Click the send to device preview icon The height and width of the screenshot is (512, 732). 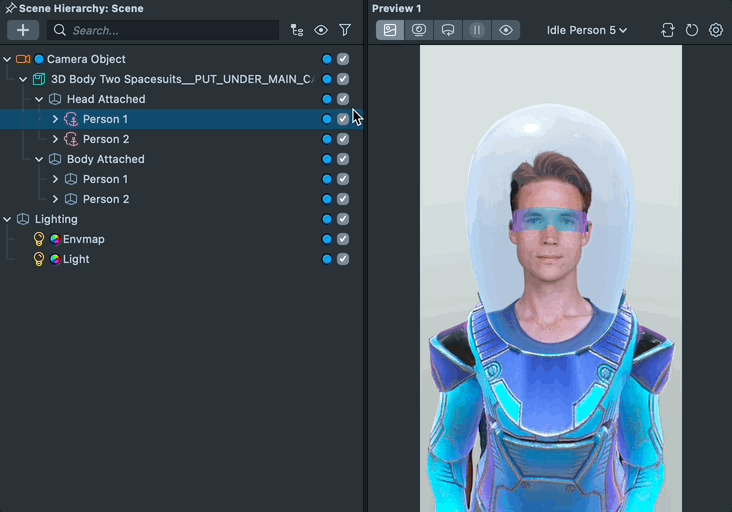[448, 30]
